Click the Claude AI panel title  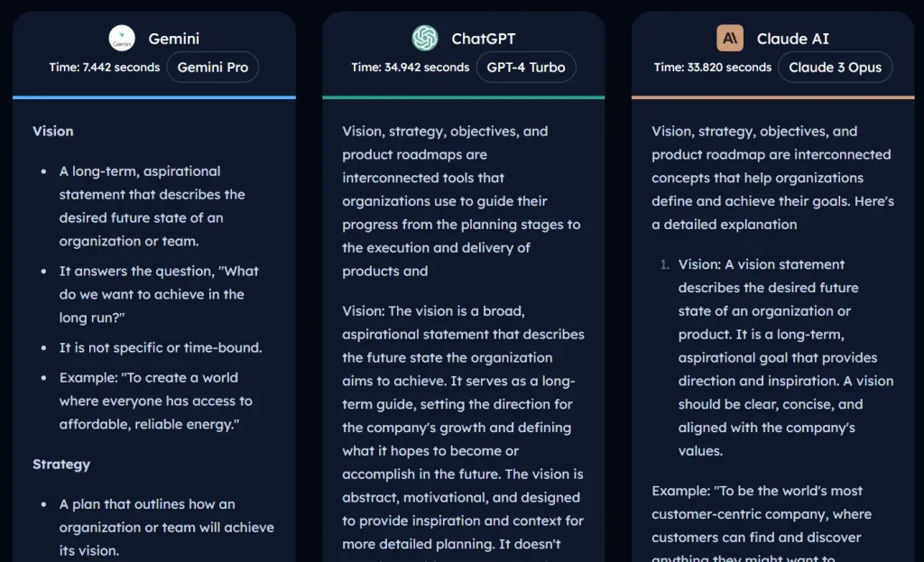point(793,39)
